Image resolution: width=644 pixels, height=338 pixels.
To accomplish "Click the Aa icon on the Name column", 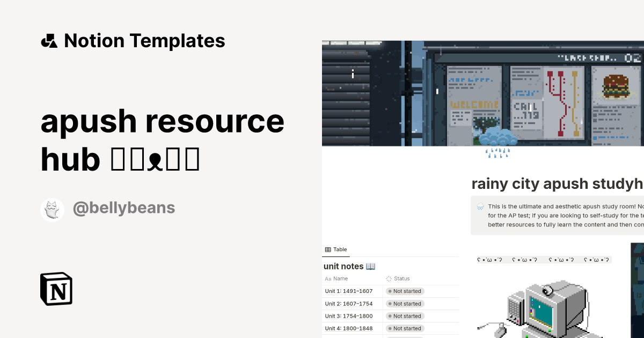I will click(x=328, y=278).
